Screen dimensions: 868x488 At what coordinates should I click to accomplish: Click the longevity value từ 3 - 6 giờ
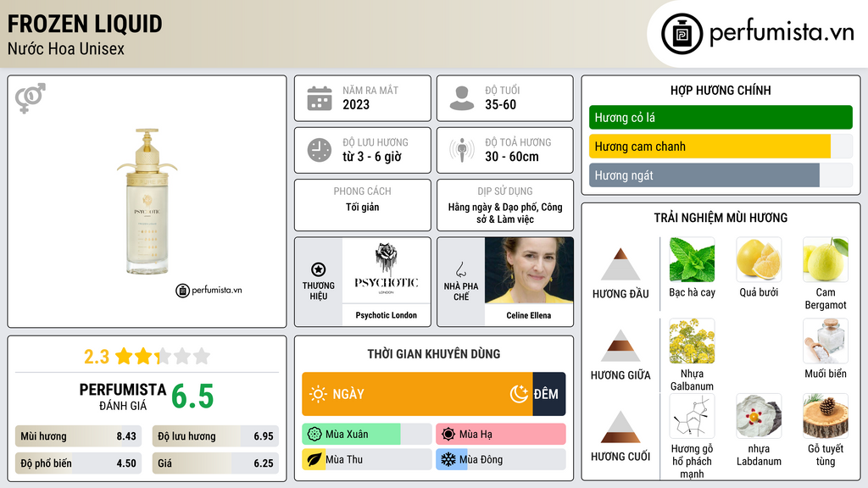point(372,157)
